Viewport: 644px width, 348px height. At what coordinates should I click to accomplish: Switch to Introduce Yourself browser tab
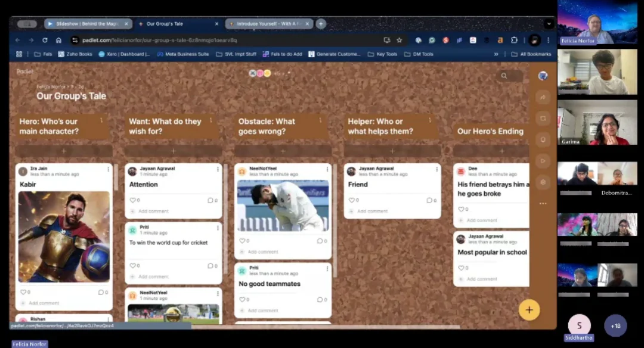coord(270,24)
